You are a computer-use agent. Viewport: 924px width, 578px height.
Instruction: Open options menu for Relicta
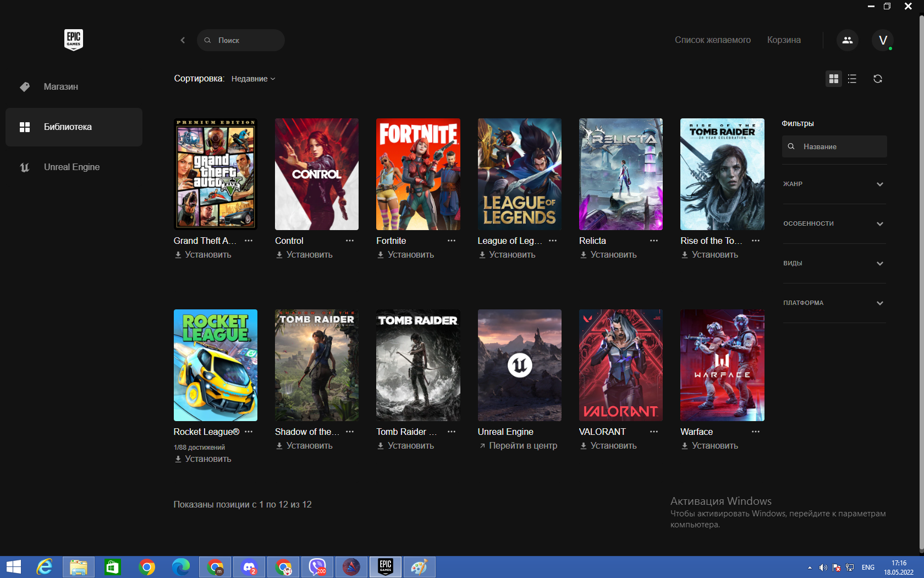pos(654,241)
